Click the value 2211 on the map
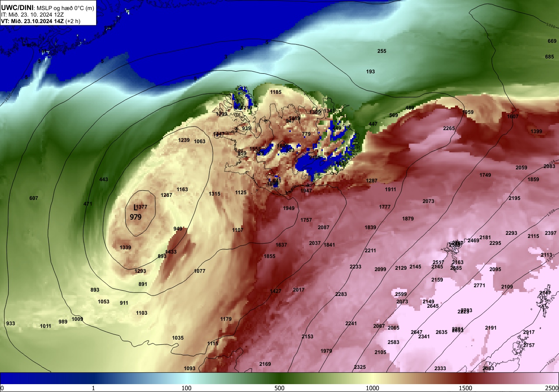 pos(370,251)
